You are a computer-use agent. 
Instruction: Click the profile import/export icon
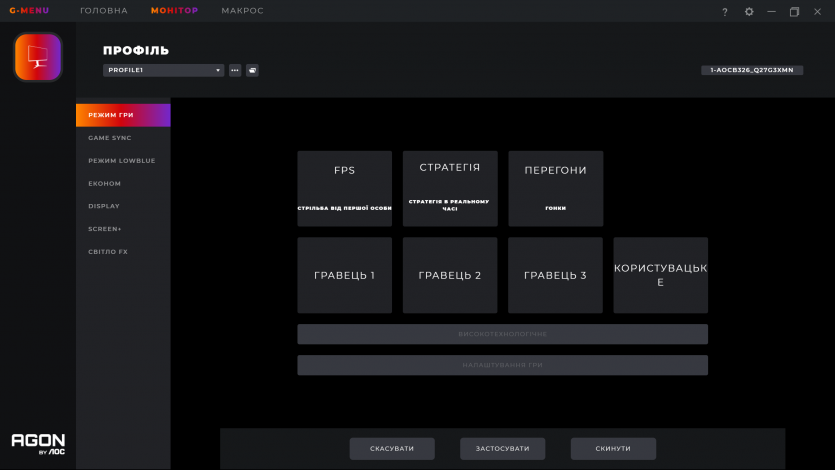(252, 71)
